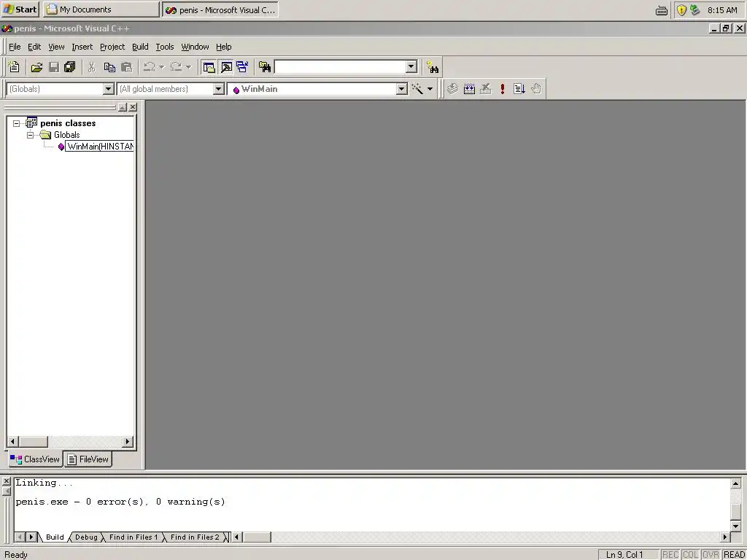
Task: Select the Debug output tab
Action: (x=86, y=537)
